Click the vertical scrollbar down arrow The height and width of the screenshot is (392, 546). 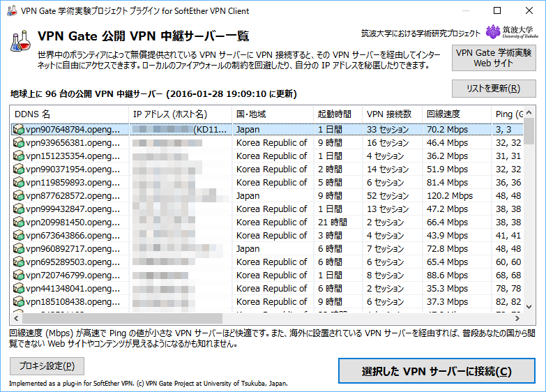[x=529, y=307]
